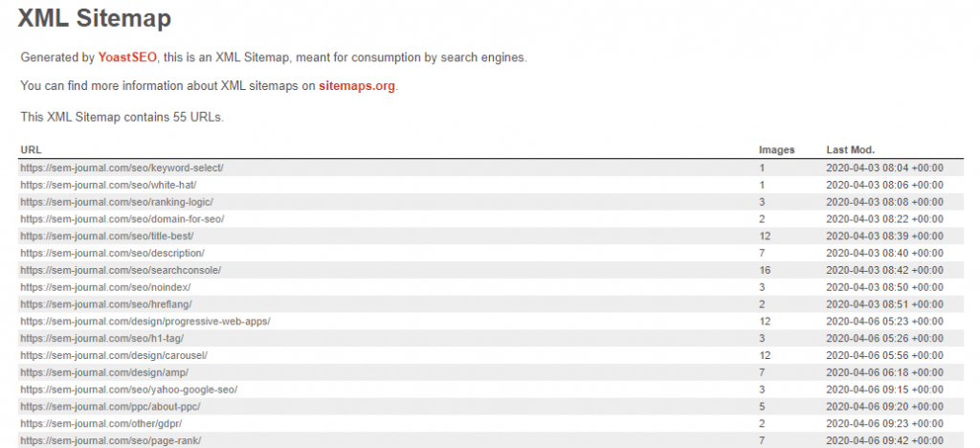Open the searchconsole page link
980x448 pixels.
(121, 270)
